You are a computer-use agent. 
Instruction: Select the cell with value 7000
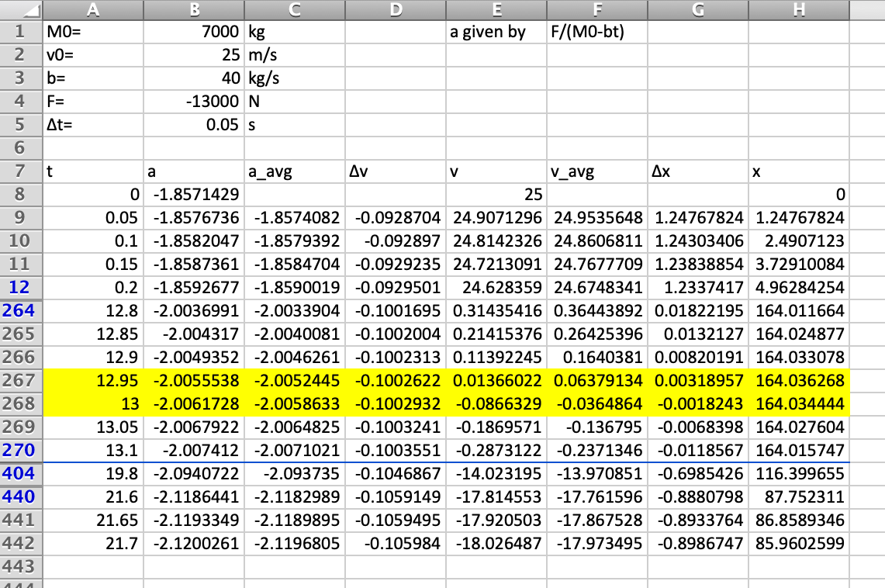[193, 32]
